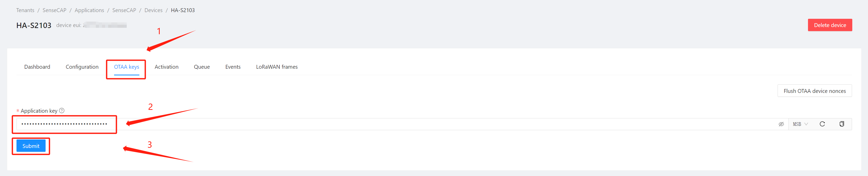The image size is (868, 176).
Task: Submit the application key
Action: point(31,146)
